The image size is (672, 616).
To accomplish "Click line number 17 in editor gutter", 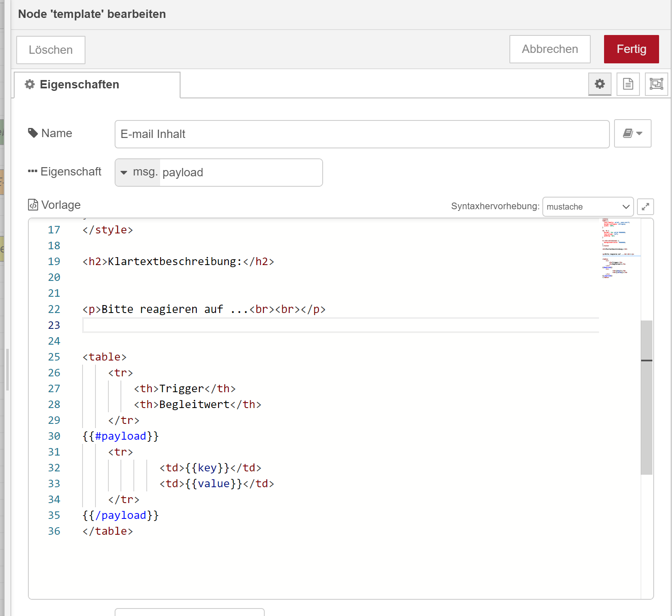I will pos(54,230).
